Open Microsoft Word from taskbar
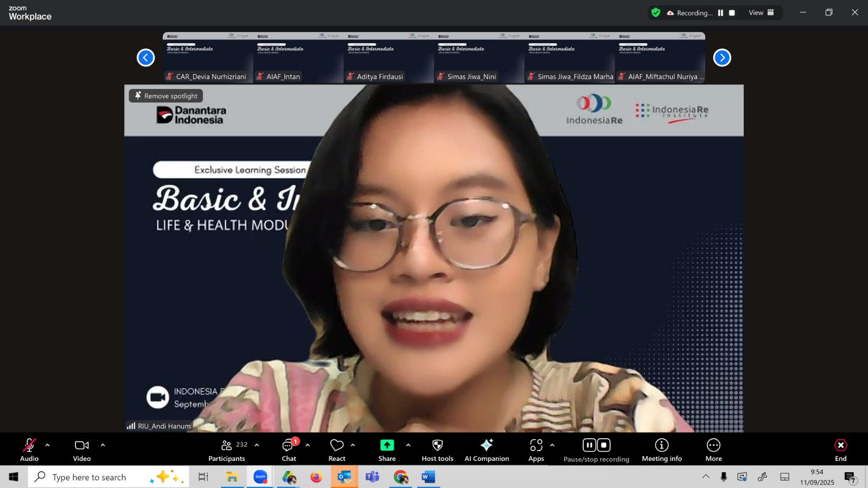 click(428, 477)
